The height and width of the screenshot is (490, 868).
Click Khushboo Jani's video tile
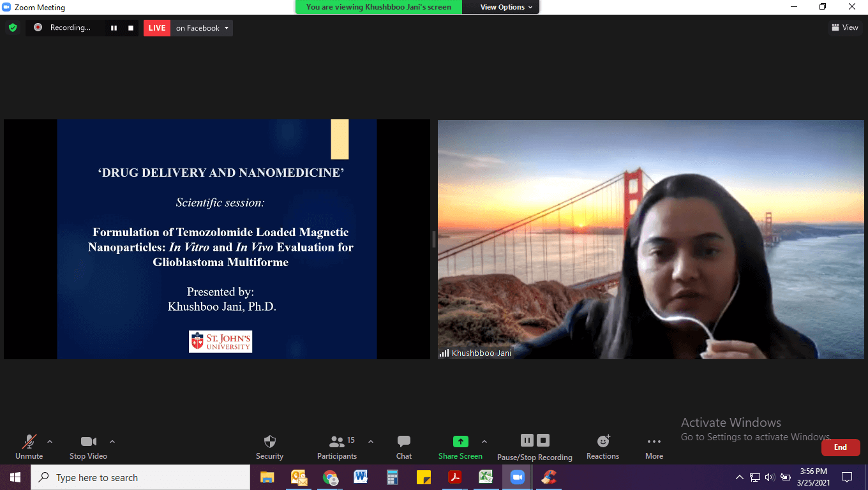650,239
